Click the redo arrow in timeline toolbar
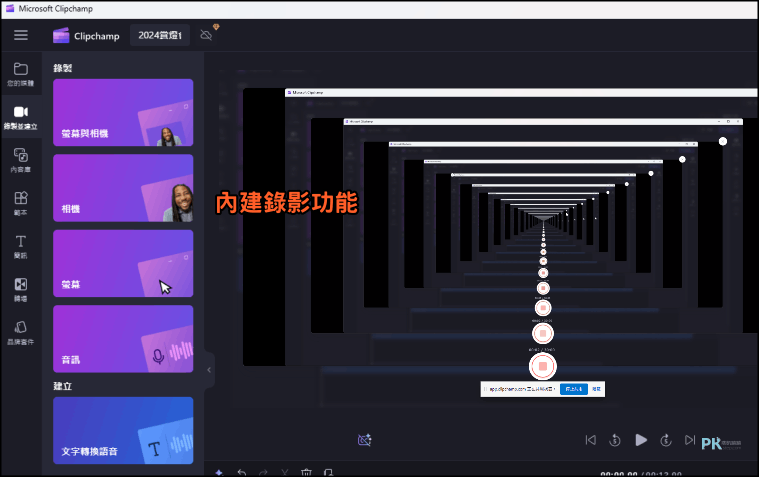759x477 pixels. click(263, 472)
